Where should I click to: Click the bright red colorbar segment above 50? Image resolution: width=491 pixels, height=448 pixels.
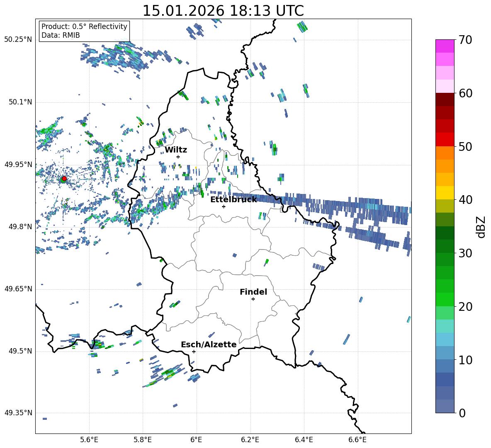445,140
